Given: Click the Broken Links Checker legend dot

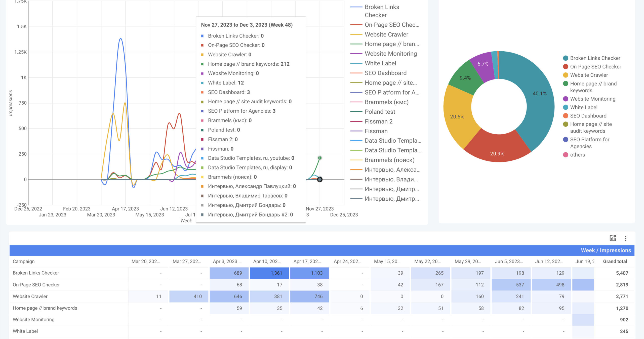Looking at the screenshot, I should coord(566,58).
